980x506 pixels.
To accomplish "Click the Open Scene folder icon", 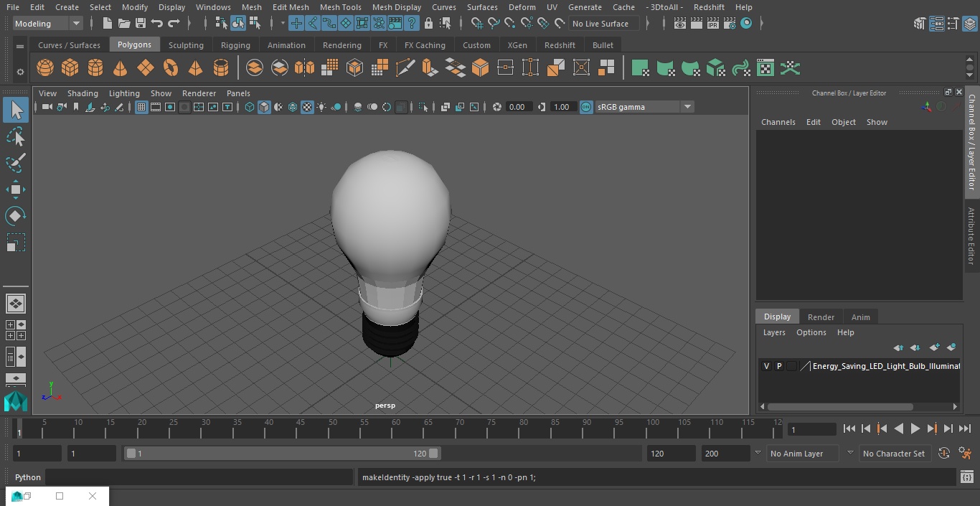I will tap(124, 24).
